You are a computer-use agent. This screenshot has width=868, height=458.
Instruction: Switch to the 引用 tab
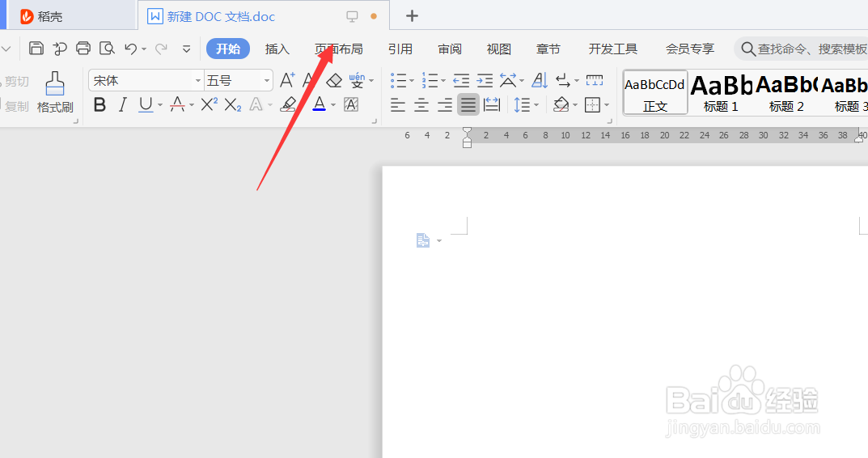(x=400, y=49)
